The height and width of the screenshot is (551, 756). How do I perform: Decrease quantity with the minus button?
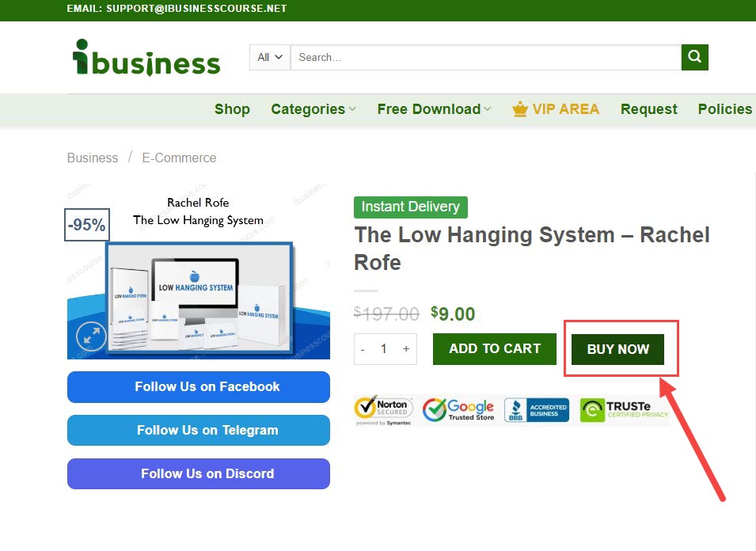coord(363,349)
